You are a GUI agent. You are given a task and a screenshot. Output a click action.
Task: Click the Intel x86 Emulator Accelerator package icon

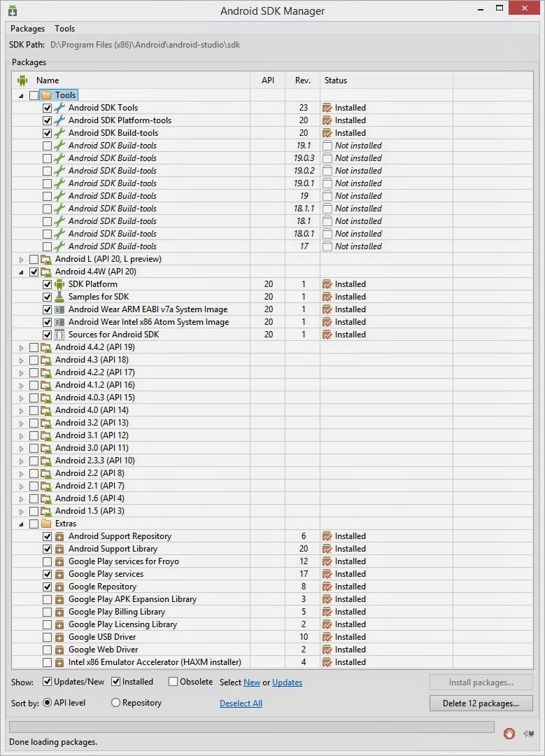(x=59, y=662)
